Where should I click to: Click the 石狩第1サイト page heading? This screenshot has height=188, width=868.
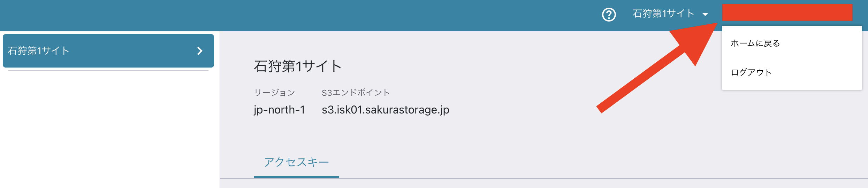[x=297, y=66]
